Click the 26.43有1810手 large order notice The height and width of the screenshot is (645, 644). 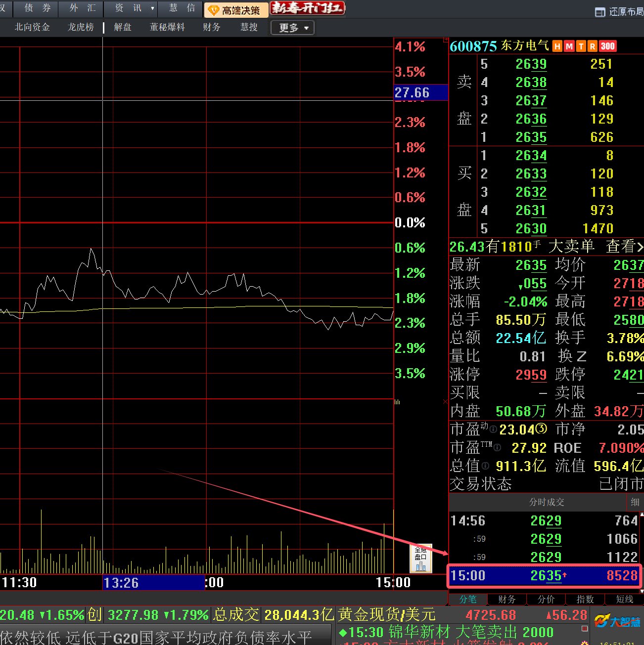[495, 246]
